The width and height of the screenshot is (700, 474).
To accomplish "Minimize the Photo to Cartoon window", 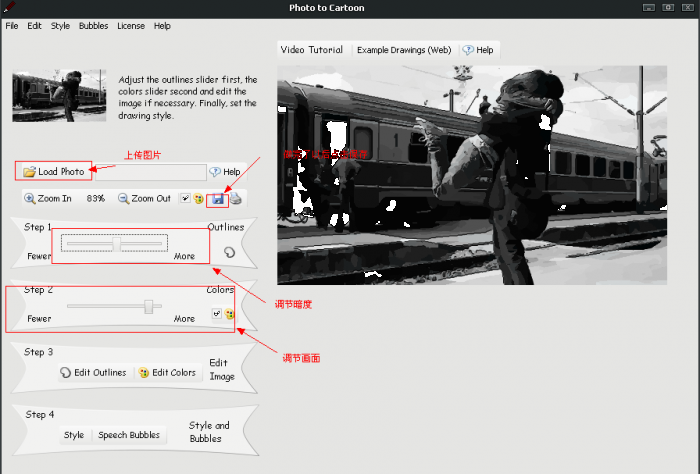I will click(x=649, y=8).
